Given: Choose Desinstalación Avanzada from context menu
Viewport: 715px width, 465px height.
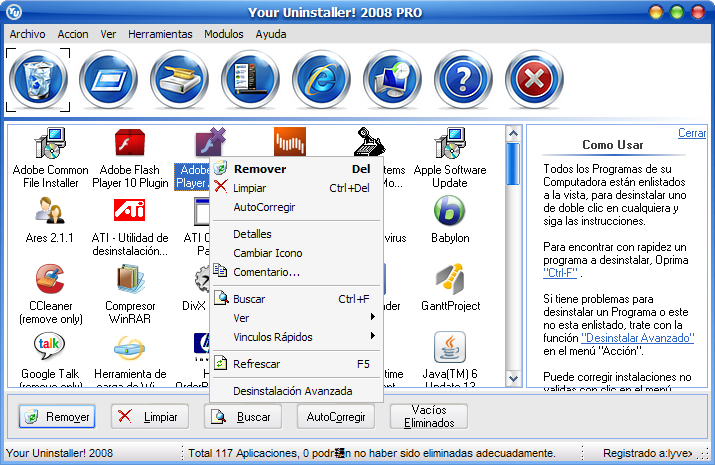Looking at the screenshot, I should 292,391.
